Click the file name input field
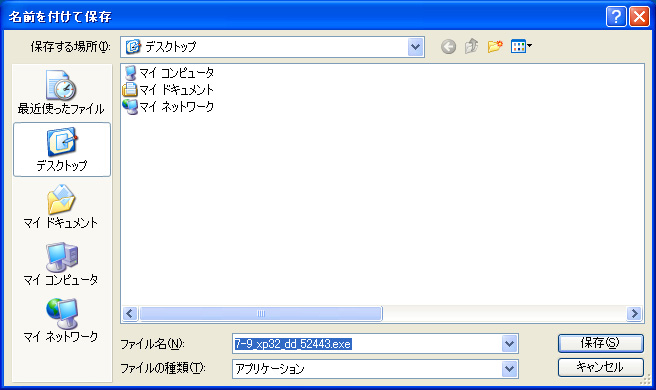 [x=367, y=344]
